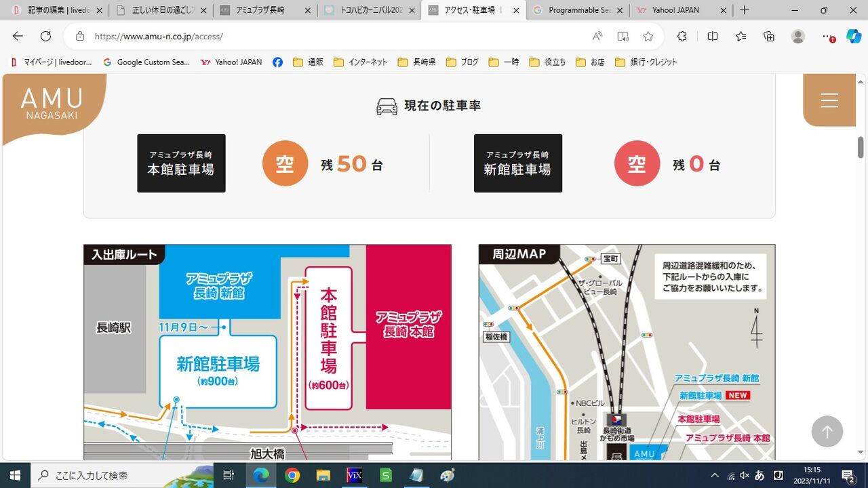The height and width of the screenshot is (488, 868).
Task: Open the Google Custom Search bookmark
Action: click(146, 62)
